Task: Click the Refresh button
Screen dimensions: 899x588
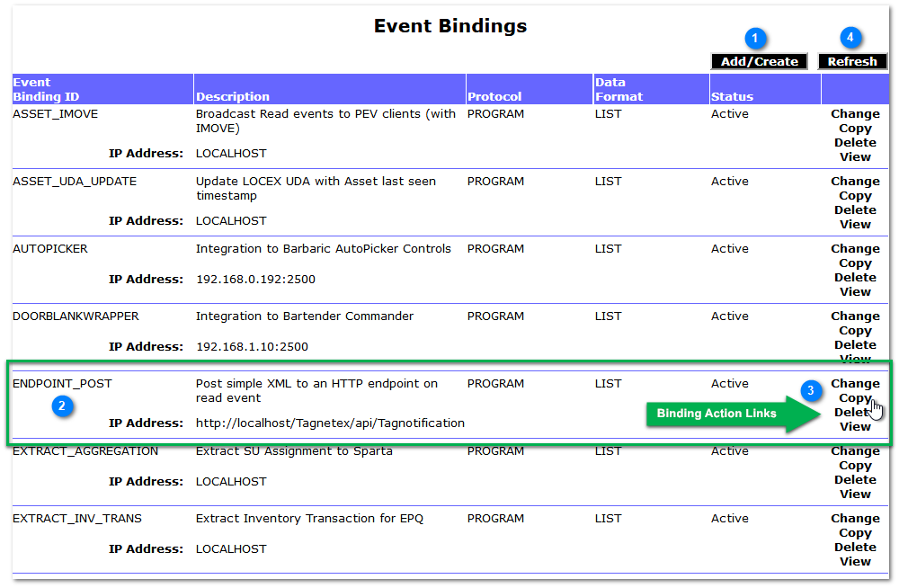Action: tap(852, 61)
